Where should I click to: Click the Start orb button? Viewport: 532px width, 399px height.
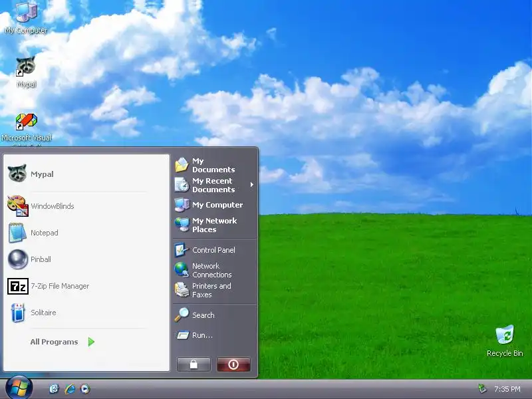[19, 388]
